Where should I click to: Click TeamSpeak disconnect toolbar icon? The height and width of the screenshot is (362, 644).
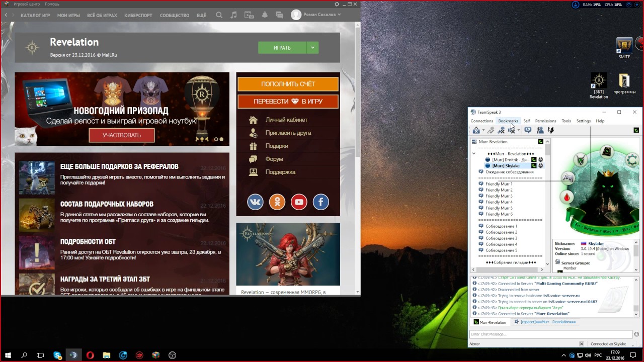tap(491, 130)
